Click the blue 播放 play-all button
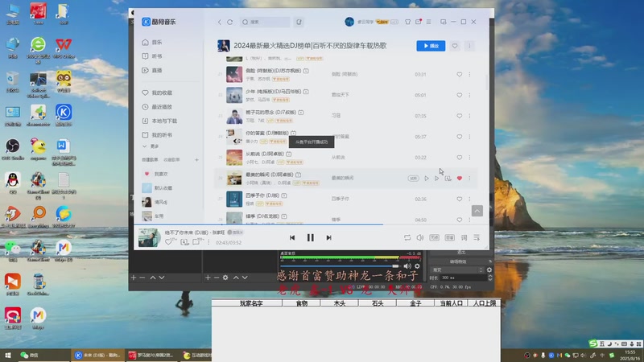The width and height of the screenshot is (644, 362). pyautogui.click(x=431, y=46)
